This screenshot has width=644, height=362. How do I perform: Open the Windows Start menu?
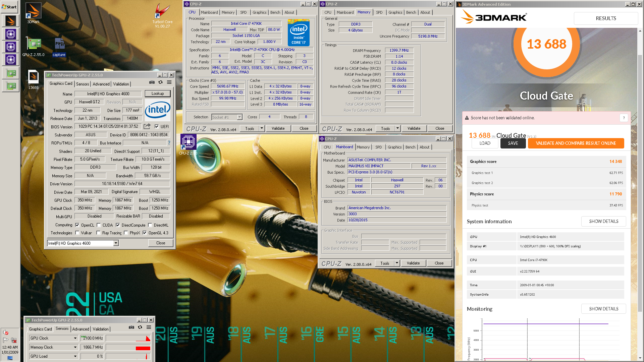[9, 7]
